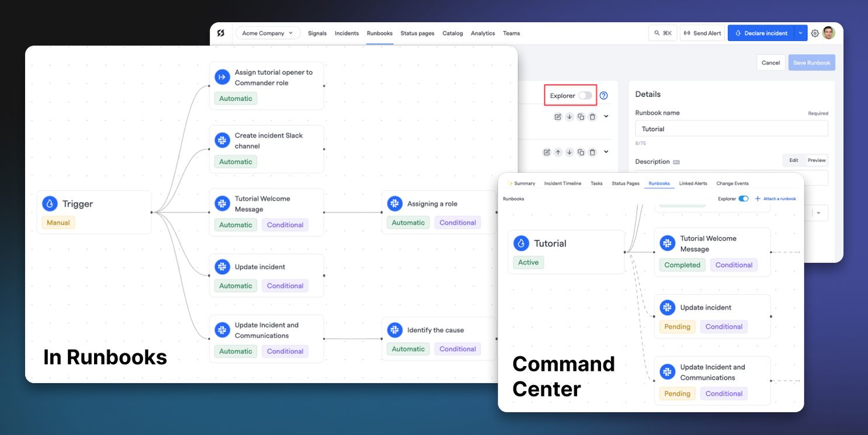Enable the Explorer toggle in the Runbooks editor

585,96
